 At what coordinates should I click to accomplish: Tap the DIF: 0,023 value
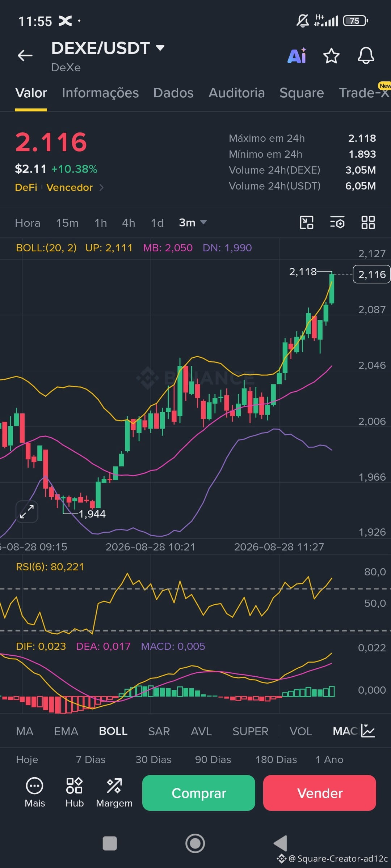coord(41,646)
